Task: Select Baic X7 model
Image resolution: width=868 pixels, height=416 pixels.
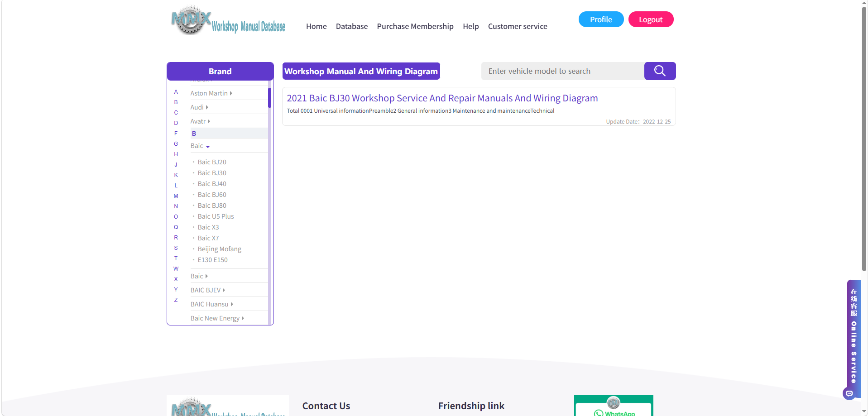Action: tap(208, 238)
